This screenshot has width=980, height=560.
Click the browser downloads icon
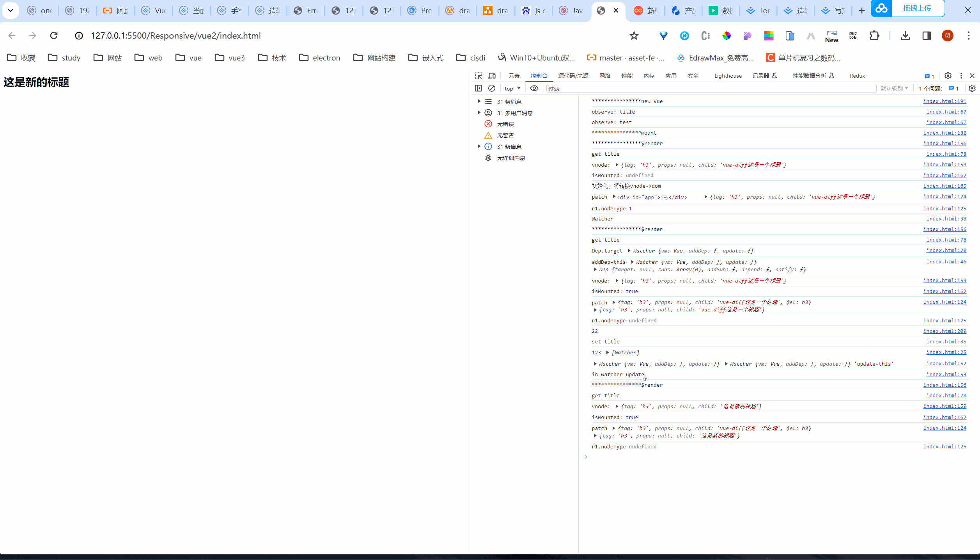[905, 36]
